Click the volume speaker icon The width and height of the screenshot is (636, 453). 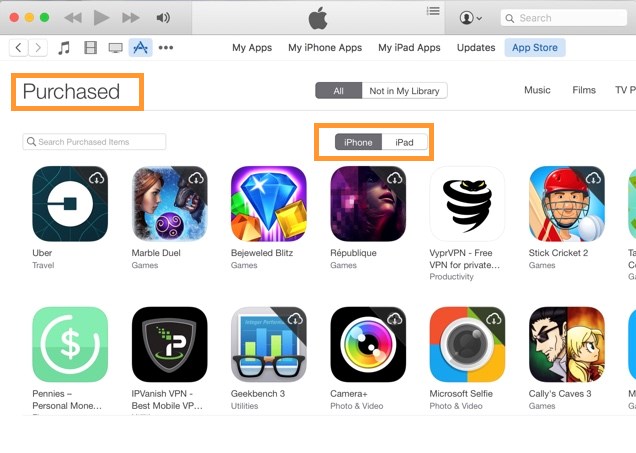(x=163, y=18)
